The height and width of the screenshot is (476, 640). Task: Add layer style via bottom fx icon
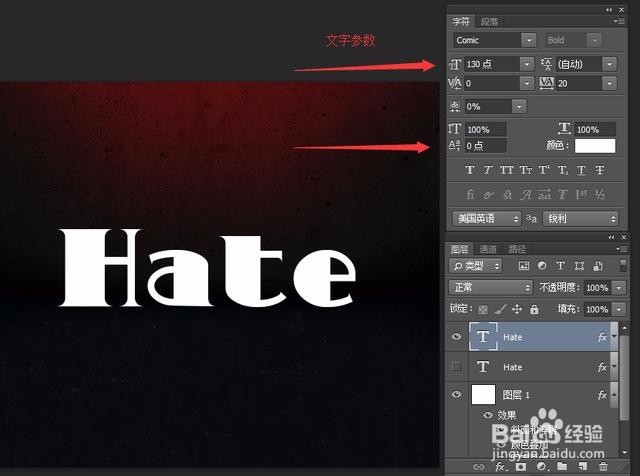coord(500,466)
